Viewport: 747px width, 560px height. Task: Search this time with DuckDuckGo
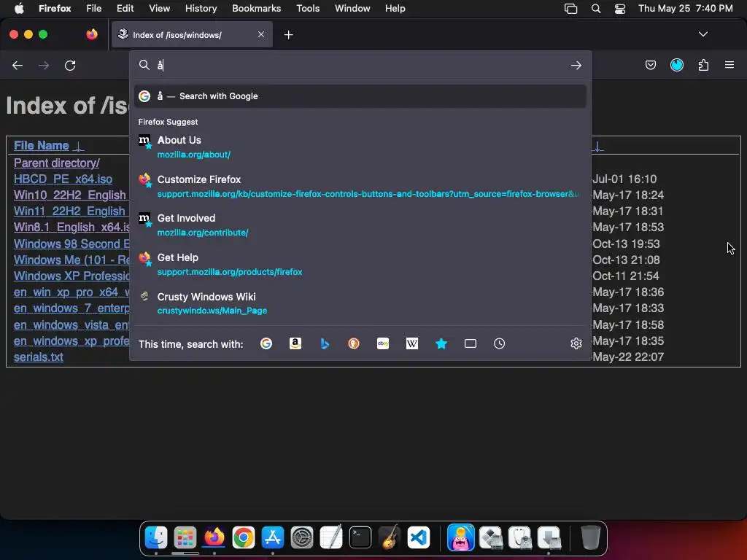point(354,343)
